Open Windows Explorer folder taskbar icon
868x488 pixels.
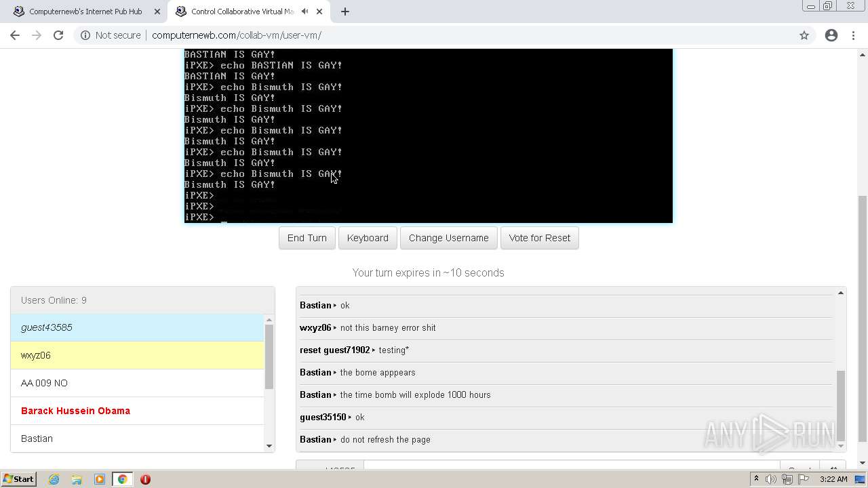[77, 479]
